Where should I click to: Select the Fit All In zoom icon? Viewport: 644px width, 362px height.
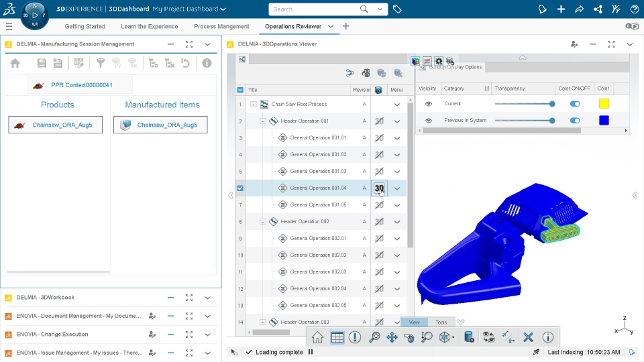[x=374, y=337]
